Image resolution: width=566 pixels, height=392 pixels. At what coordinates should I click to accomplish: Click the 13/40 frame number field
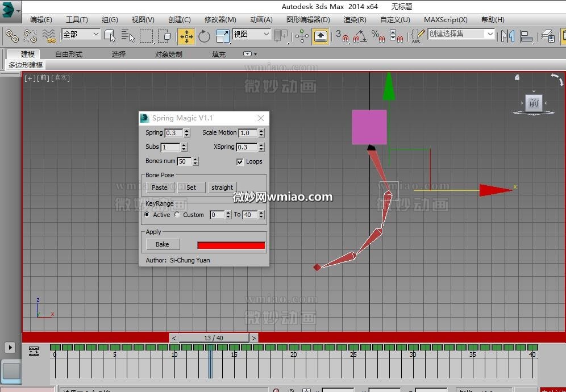214,337
